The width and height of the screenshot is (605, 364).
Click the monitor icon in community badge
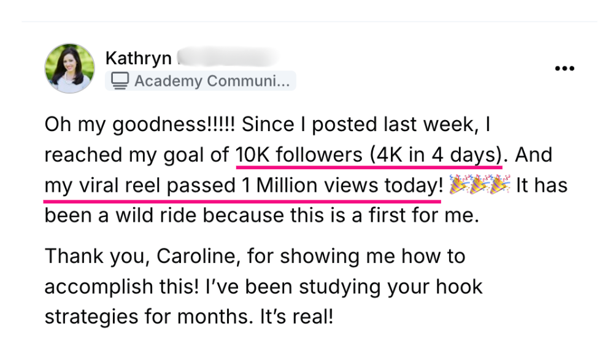[120, 80]
